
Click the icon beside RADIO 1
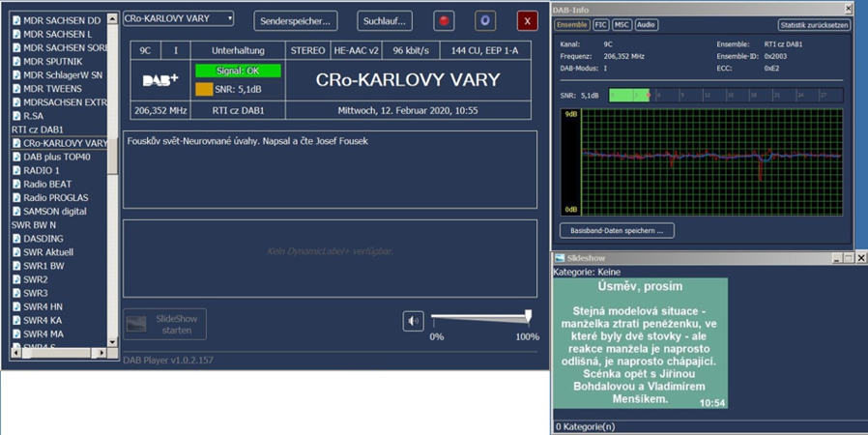pyautogui.click(x=16, y=170)
